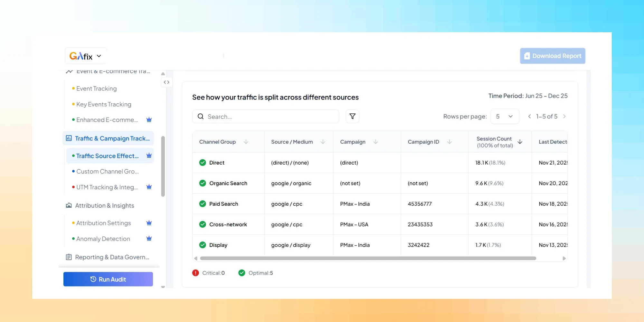644x322 pixels.
Task: Click the red Critical status icon below the table
Action: click(195, 273)
